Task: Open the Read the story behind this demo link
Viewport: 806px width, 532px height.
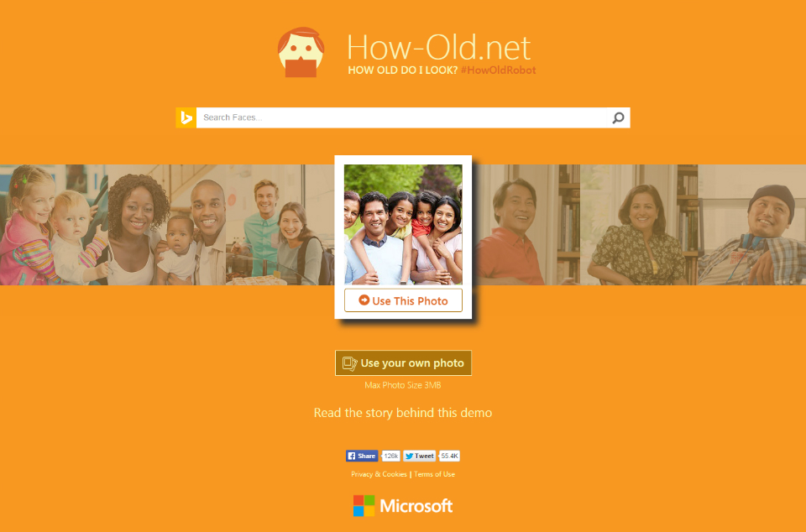Action: (403, 413)
